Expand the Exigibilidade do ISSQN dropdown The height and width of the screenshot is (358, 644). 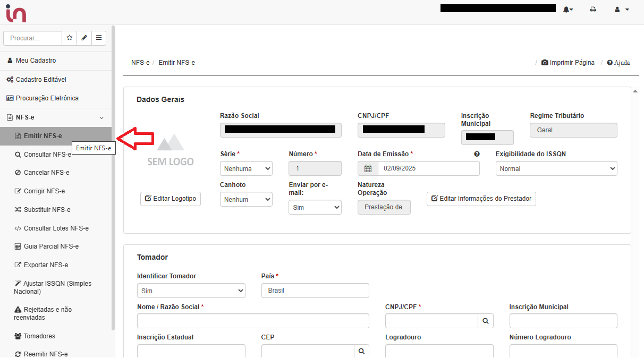[556, 169]
